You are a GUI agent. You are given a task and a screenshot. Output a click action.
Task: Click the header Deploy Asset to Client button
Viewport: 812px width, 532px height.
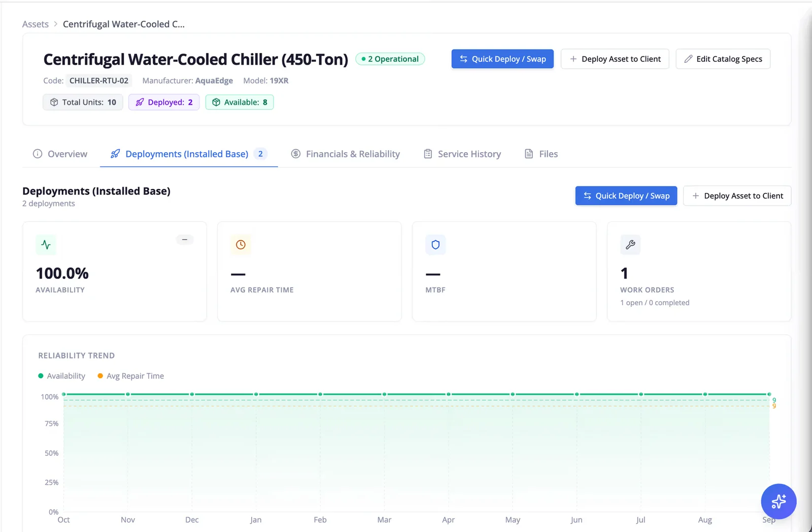615,59
